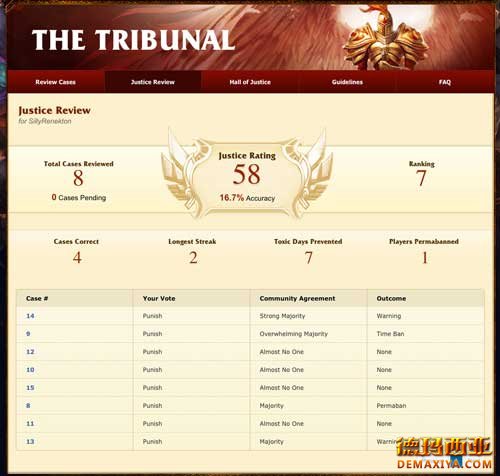The height and width of the screenshot is (476, 500).
Task: Click 'Punish' vote in case 14 row
Action: coord(152,316)
